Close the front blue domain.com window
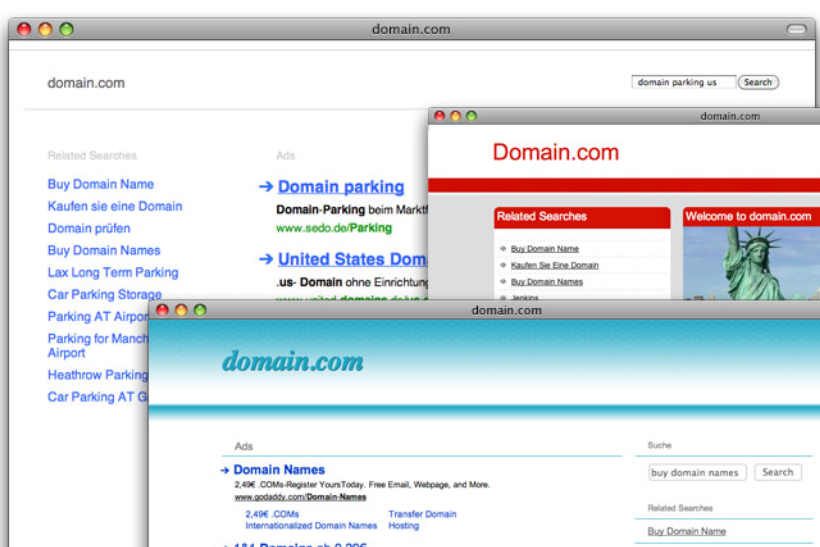Viewport: 820px width, 547px height. click(163, 310)
